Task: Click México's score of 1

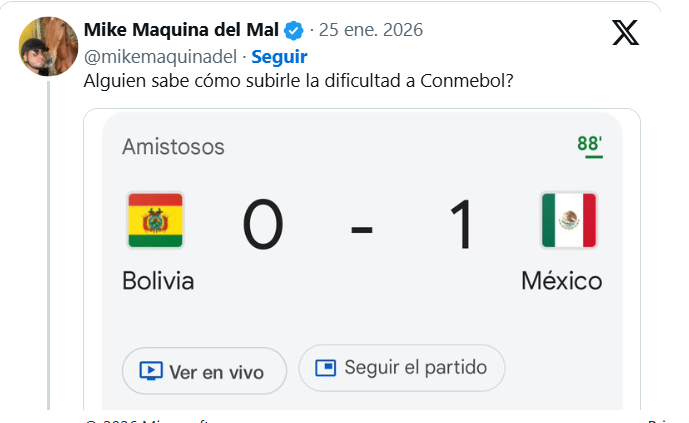Action: [460, 225]
